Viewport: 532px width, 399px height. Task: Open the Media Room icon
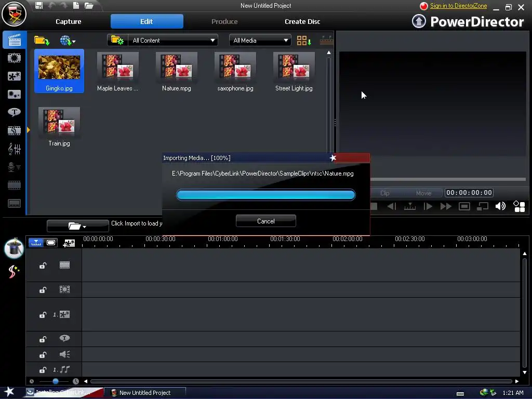pyautogui.click(x=14, y=40)
